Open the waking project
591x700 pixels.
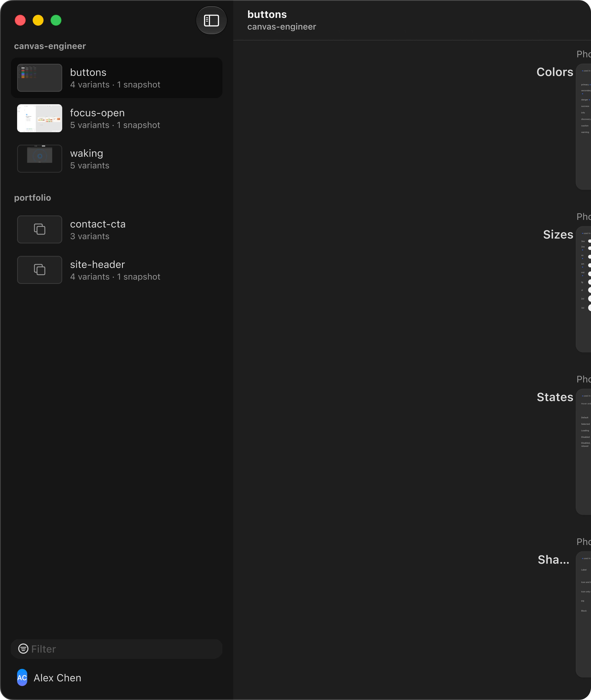click(x=117, y=159)
